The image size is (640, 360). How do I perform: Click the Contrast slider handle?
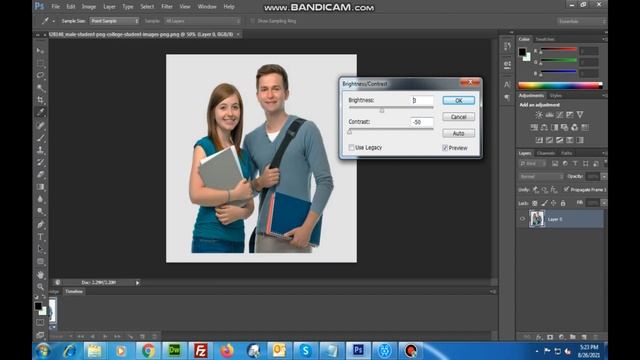coord(349,131)
